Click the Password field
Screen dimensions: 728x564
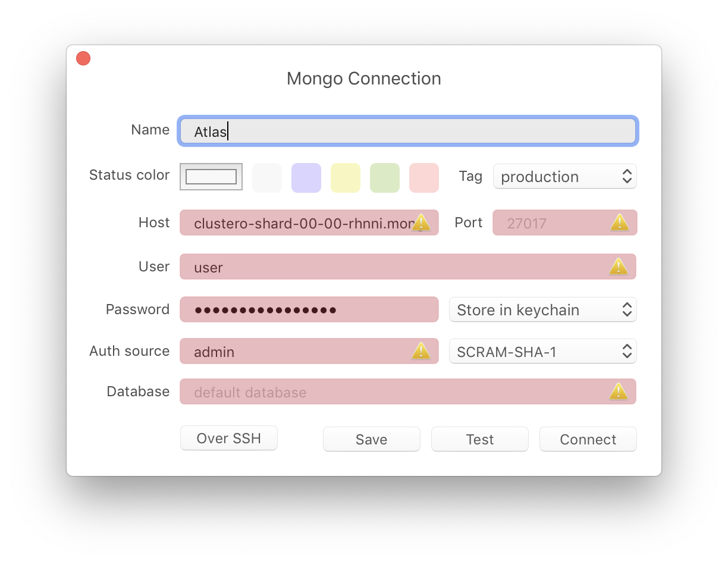(309, 309)
